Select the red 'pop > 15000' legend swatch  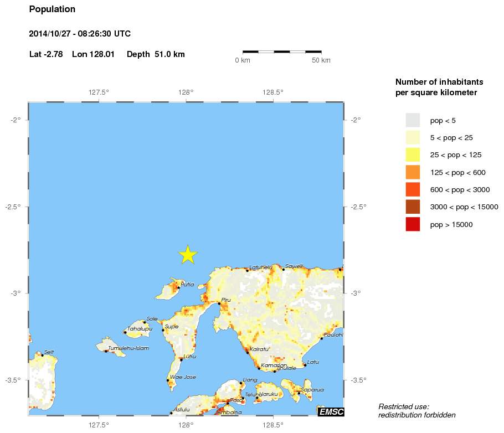[413, 224]
